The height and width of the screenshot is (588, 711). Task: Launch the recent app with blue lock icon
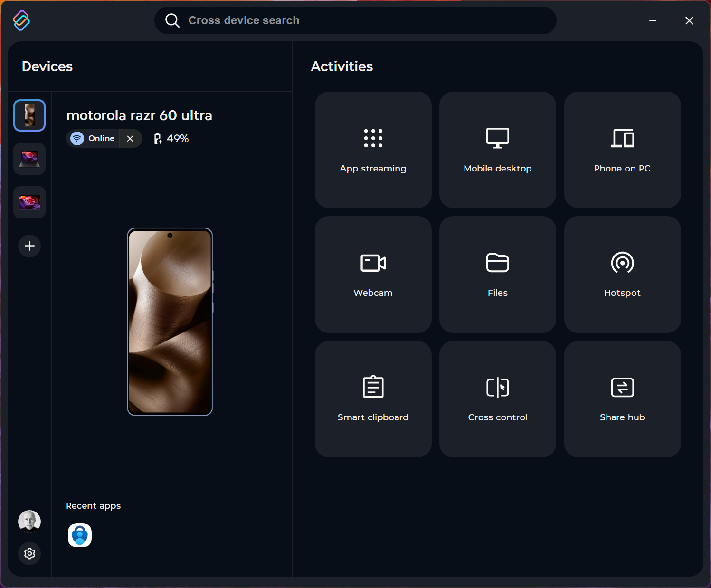[x=80, y=535]
